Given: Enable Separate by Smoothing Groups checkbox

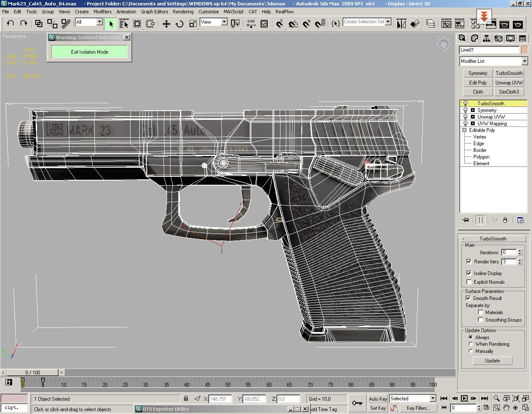Looking at the screenshot, I should click(480, 320).
